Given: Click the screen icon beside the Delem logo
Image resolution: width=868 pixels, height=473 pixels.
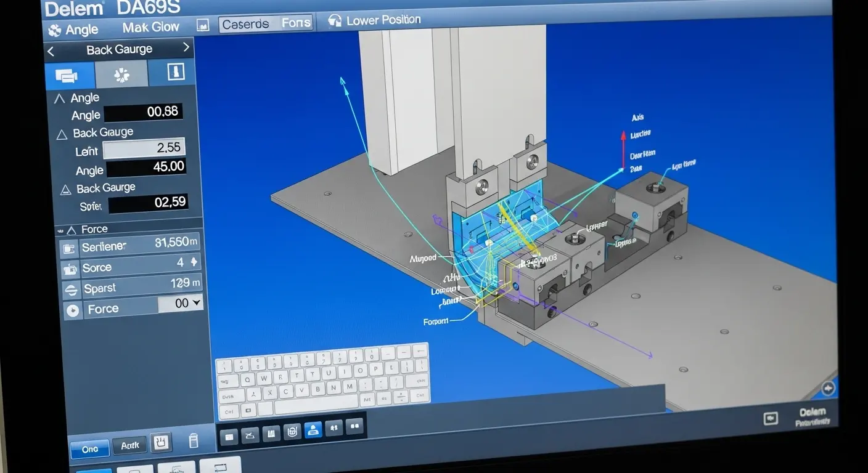Looking at the screenshot, I should click(771, 418).
